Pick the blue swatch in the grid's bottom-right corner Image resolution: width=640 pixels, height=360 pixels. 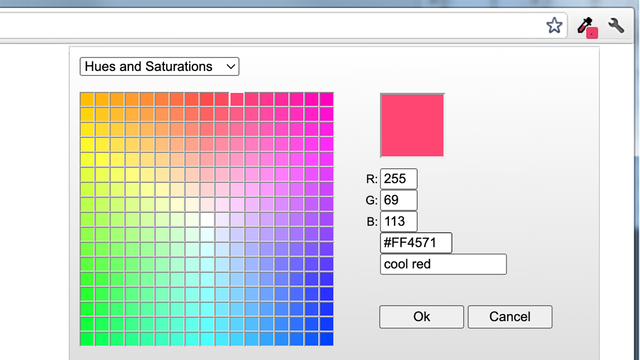(327, 339)
